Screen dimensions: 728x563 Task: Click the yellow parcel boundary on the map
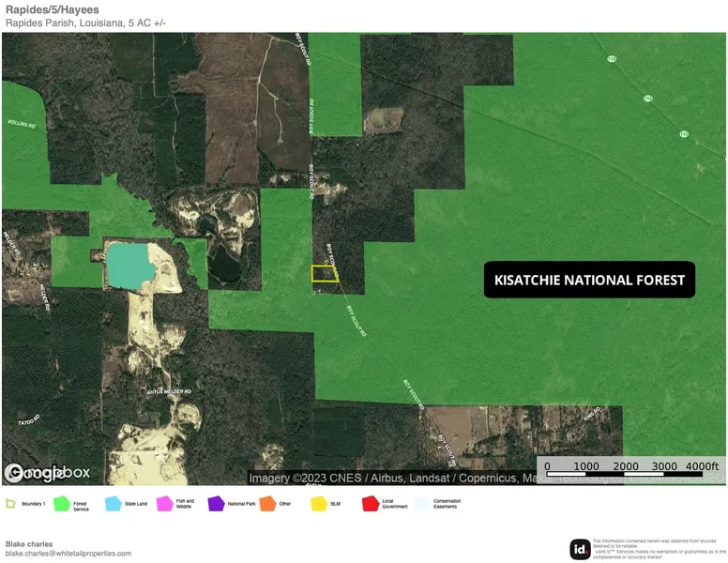pyautogui.click(x=325, y=273)
